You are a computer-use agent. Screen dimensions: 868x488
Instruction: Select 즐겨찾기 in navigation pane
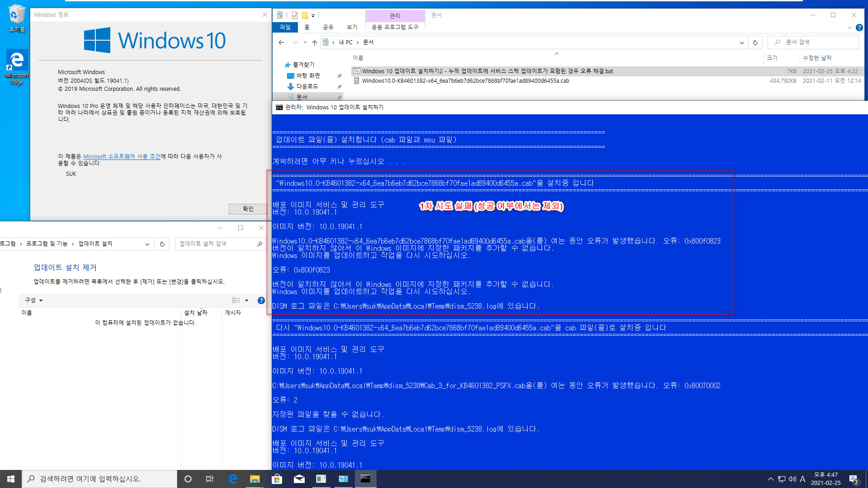tap(303, 65)
